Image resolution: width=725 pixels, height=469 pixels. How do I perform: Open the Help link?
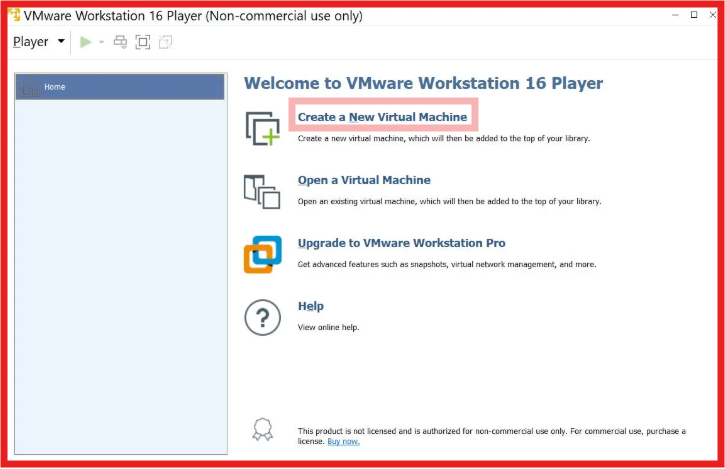310,306
